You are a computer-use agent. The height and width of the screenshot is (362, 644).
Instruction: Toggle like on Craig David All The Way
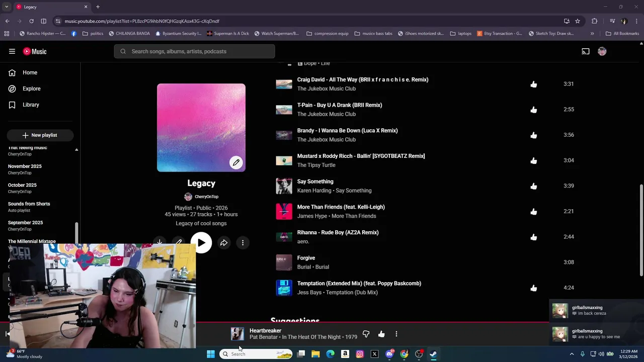pos(534,84)
